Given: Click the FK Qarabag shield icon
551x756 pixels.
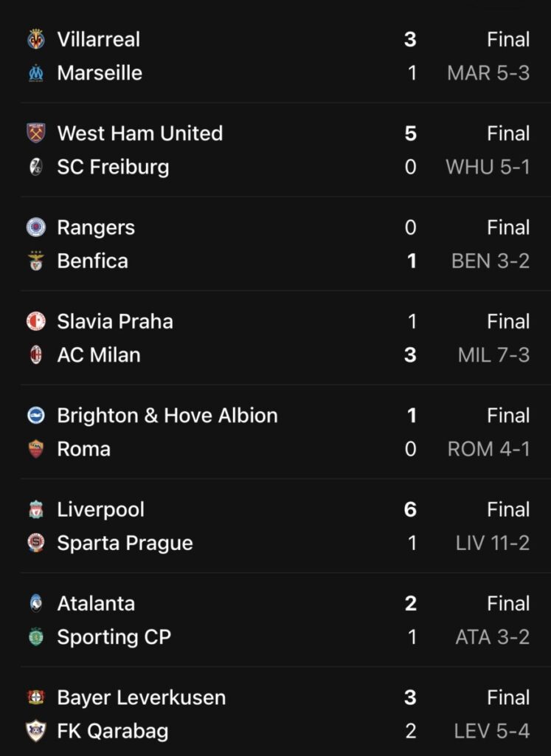Looking at the screenshot, I should pyautogui.click(x=35, y=732).
